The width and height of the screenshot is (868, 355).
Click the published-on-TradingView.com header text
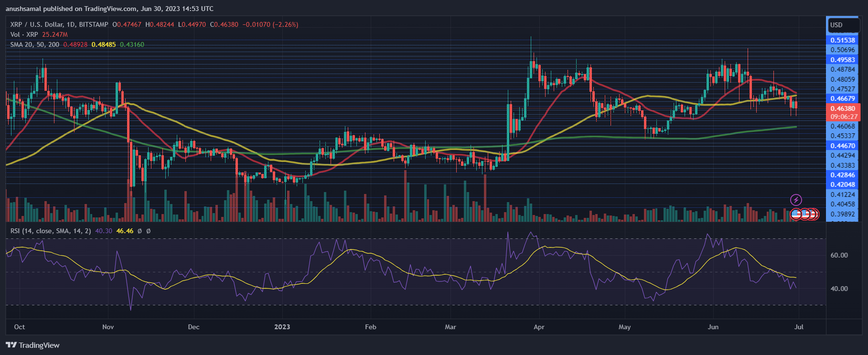click(109, 9)
